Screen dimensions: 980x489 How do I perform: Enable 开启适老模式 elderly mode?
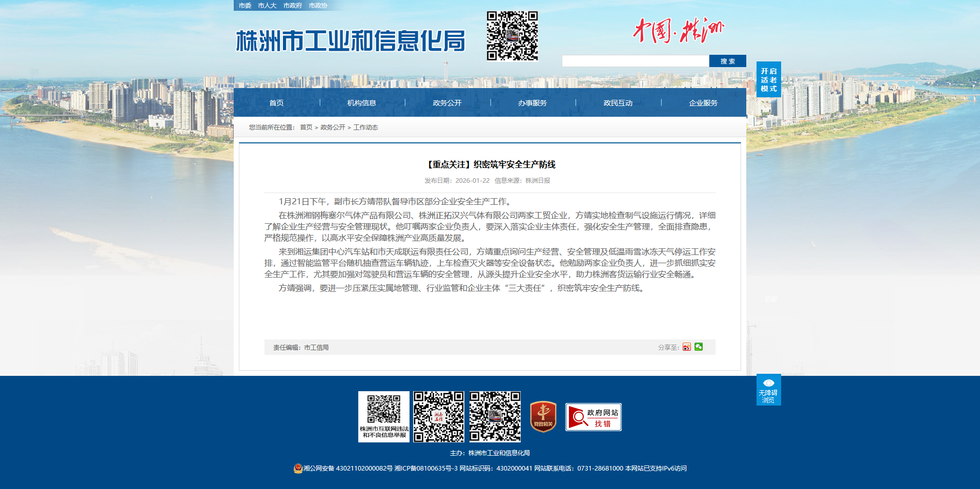pos(768,79)
